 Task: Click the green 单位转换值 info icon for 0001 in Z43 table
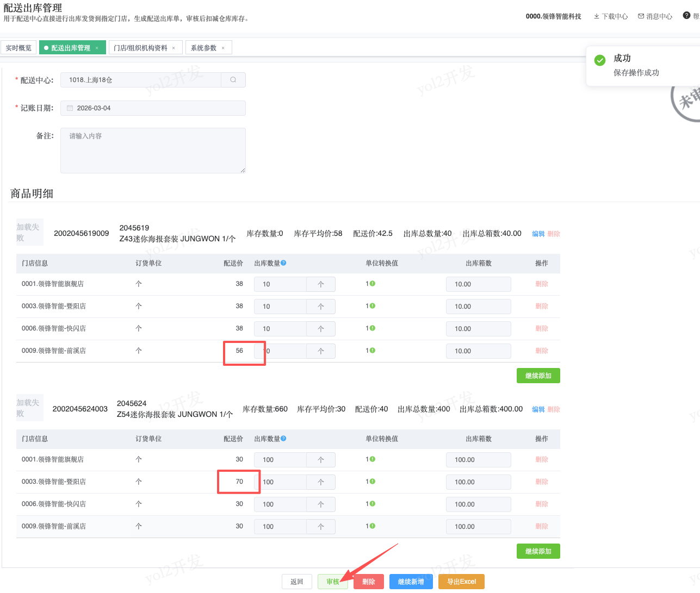coord(373,284)
